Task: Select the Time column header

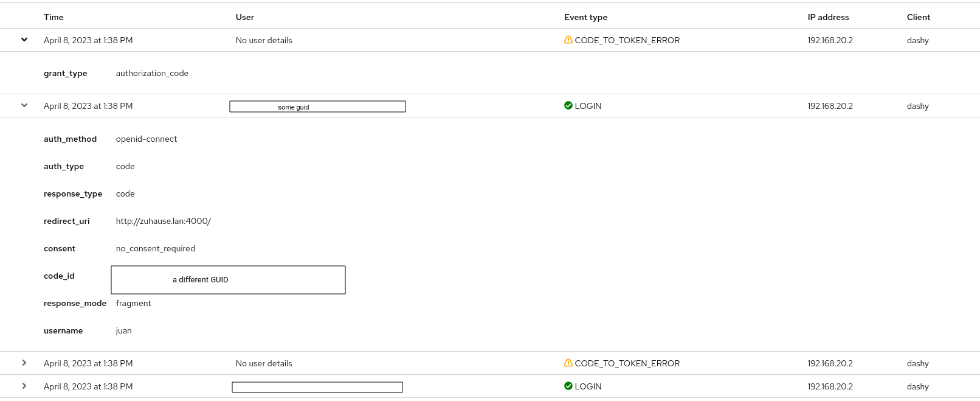Action: (53, 17)
